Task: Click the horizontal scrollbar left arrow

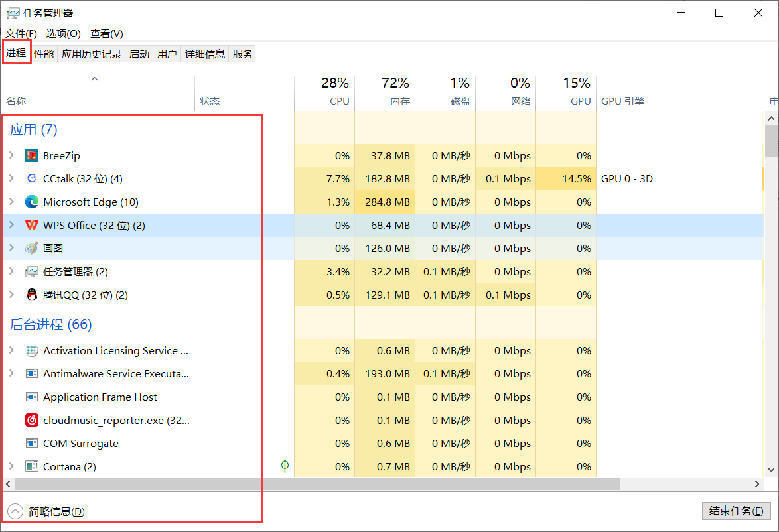Action: point(8,484)
